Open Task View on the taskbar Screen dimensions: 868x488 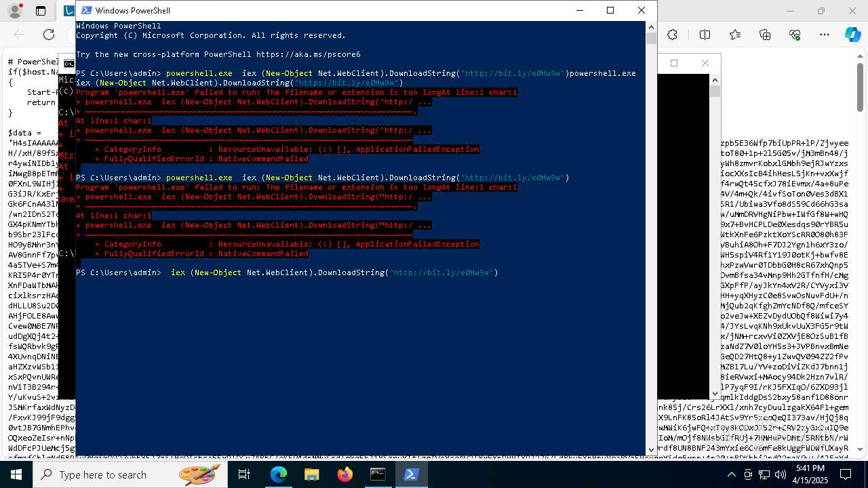click(245, 474)
